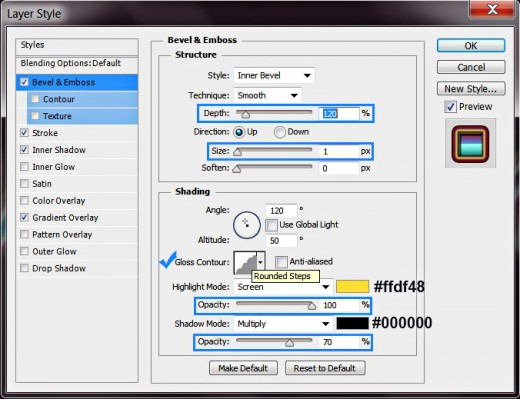Screen dimensions: 520x399
Task: Click the style preview thumbnail
Action: point(470,144)
